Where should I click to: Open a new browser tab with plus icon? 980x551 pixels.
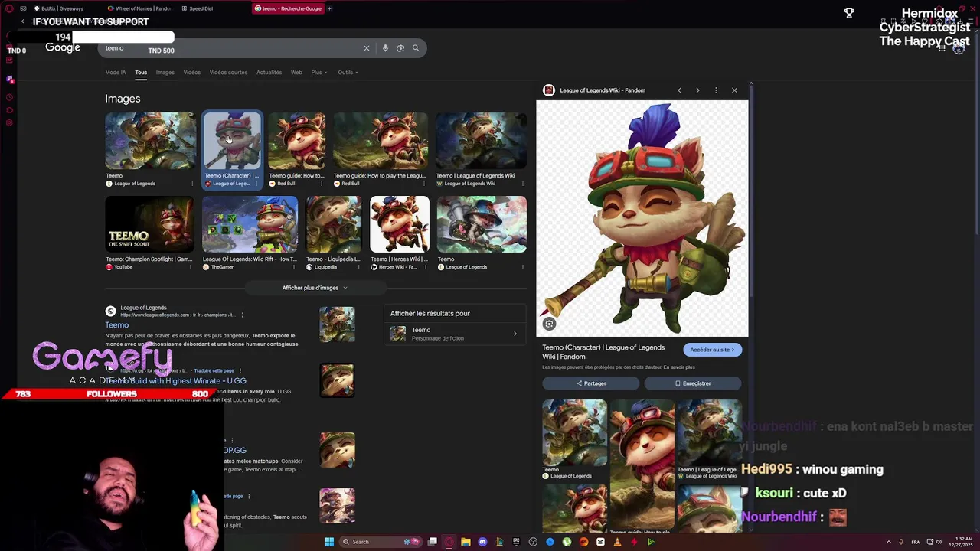[x=329, y=8]
